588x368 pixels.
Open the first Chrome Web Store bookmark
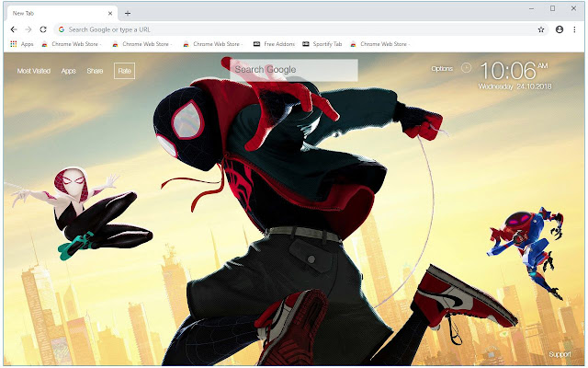(x=72, y=44)
